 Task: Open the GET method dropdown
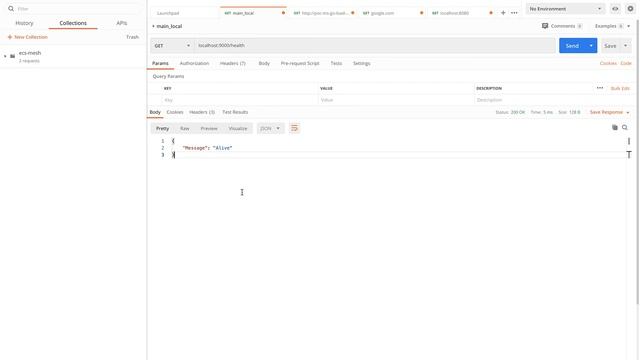173,46
